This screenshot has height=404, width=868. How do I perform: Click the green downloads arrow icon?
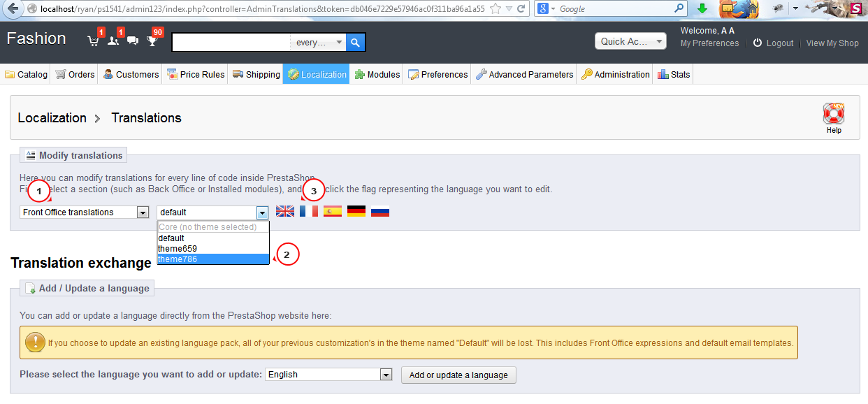point(702,9)
